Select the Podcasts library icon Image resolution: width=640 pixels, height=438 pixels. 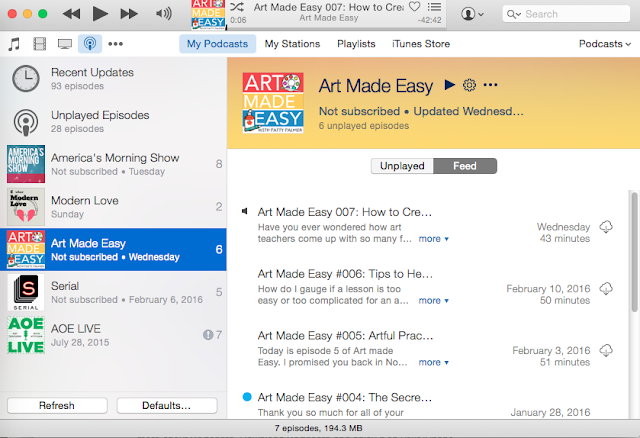click(90, 44)
